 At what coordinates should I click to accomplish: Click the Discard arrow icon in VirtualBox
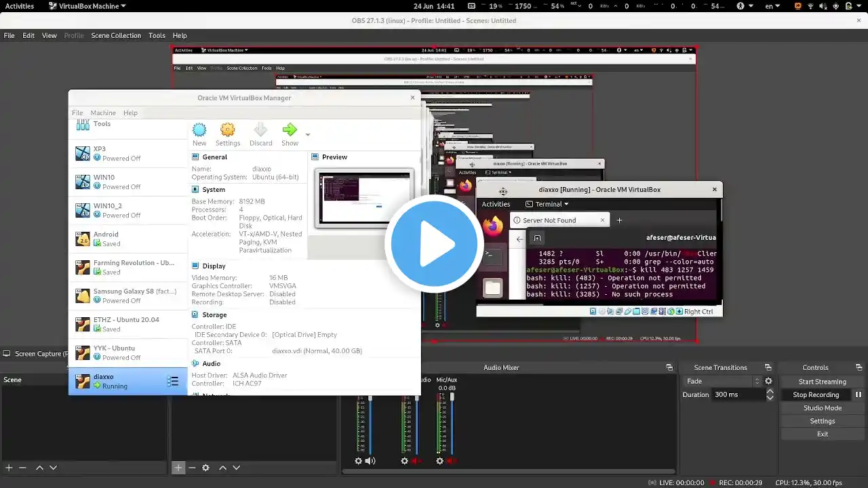[260, 130]
